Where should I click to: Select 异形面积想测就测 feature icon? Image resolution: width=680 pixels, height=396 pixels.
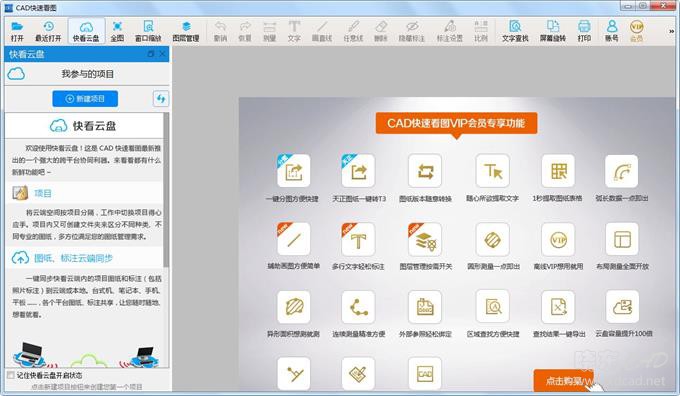[294, 307]
